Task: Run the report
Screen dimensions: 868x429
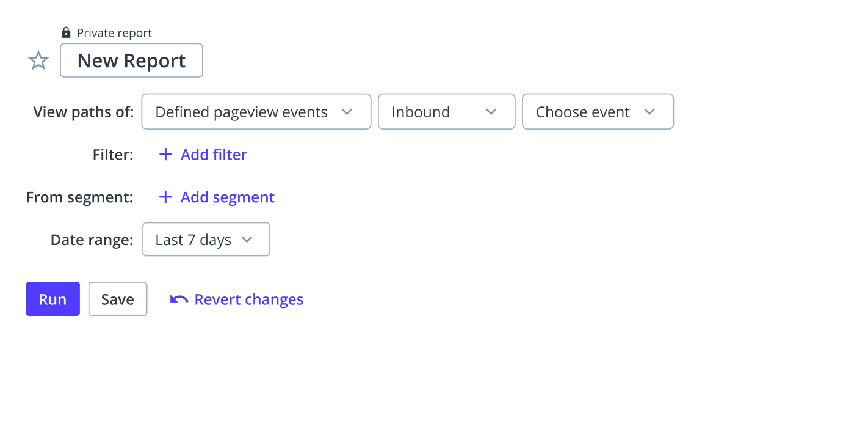Action: pyautogui.click(x=52, y=299)
